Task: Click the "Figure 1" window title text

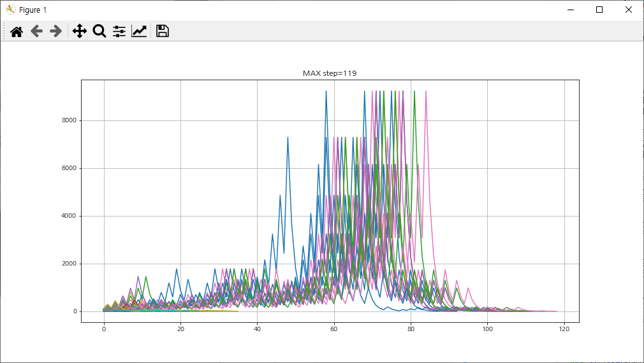Action: pos(33,10)
